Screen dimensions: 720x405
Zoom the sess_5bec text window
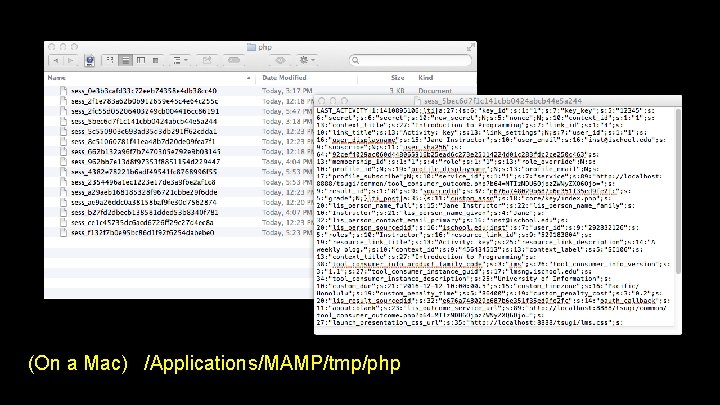[344, 101]
